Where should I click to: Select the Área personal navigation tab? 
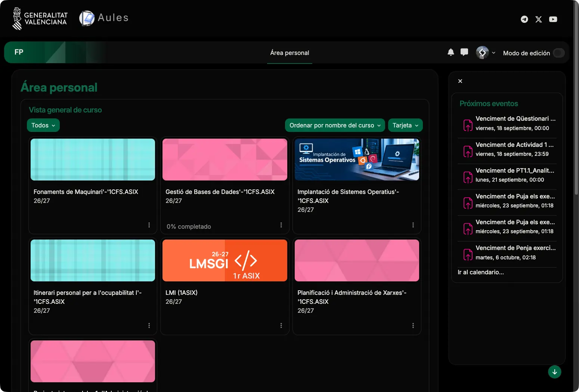tap(289, 53)
